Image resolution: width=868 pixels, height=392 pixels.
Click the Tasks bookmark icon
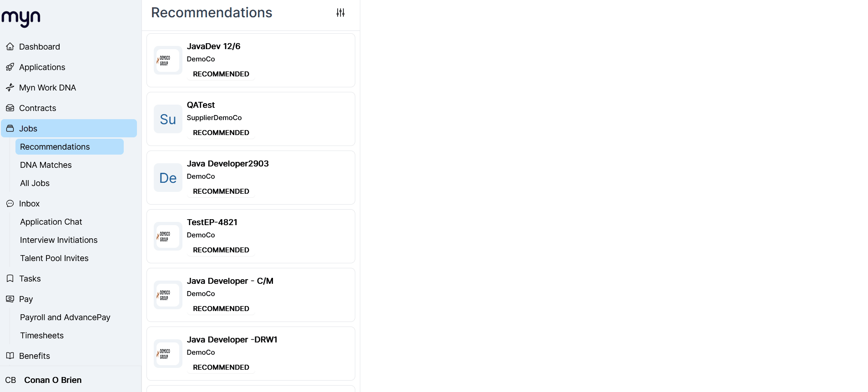click(10, 279)
